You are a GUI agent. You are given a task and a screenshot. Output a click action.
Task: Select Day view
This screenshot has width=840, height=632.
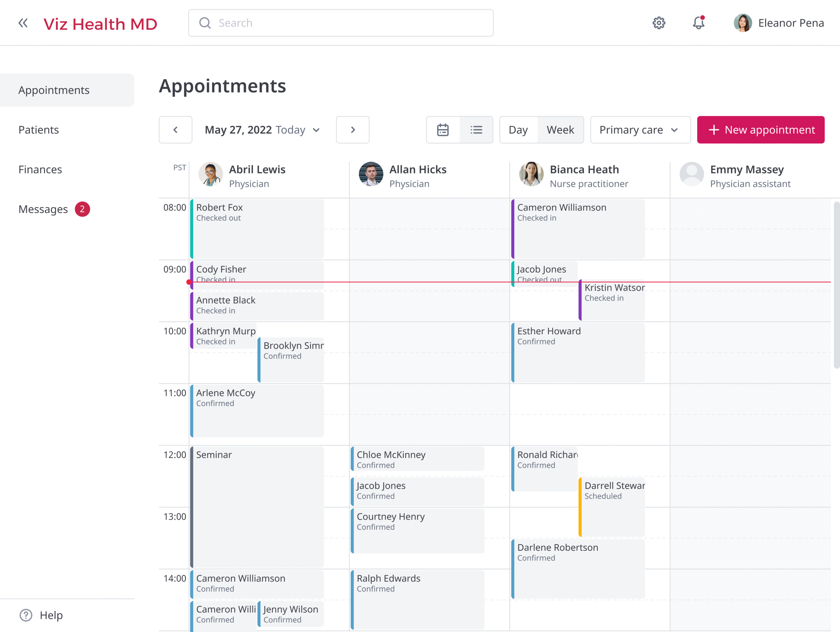click(518, 130)
